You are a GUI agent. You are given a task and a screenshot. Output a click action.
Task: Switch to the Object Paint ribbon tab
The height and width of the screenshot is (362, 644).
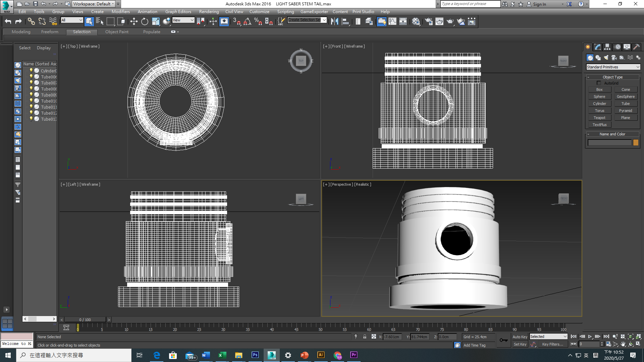tap(117, 32)
